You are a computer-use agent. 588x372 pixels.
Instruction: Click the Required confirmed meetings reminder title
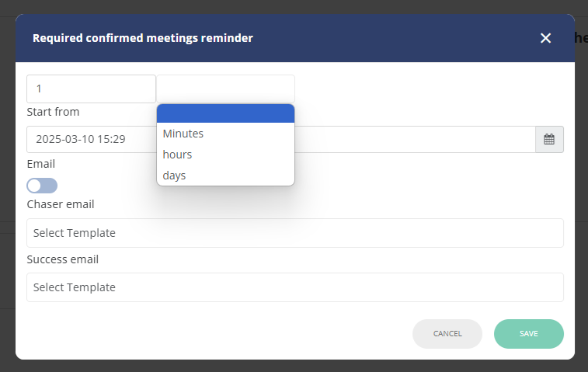click(142, 38)
